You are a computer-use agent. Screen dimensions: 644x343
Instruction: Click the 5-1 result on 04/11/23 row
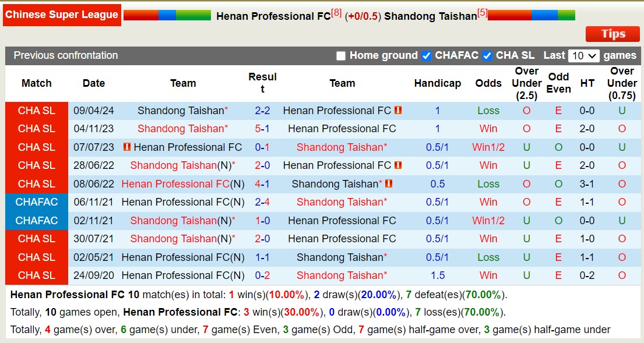[262, 129]
